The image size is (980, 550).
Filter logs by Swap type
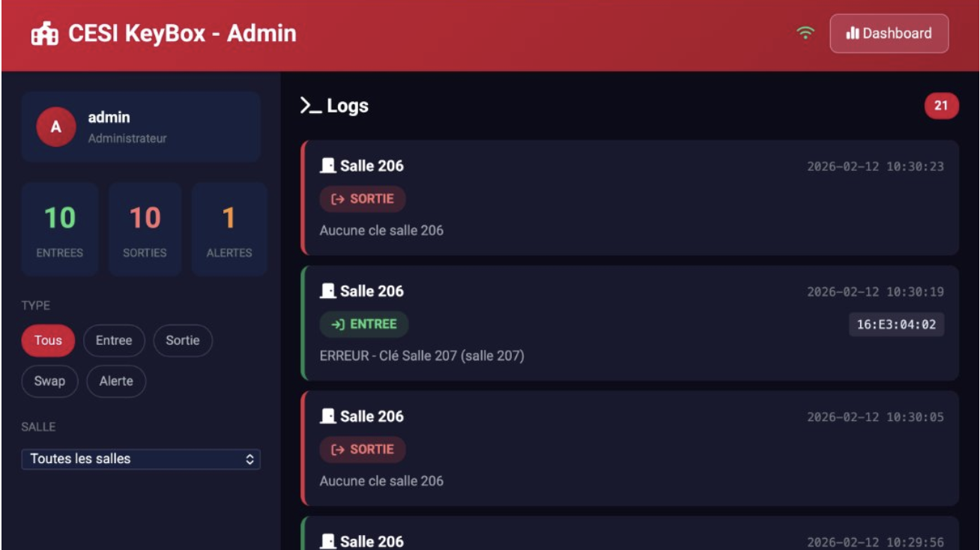(49, 381)
